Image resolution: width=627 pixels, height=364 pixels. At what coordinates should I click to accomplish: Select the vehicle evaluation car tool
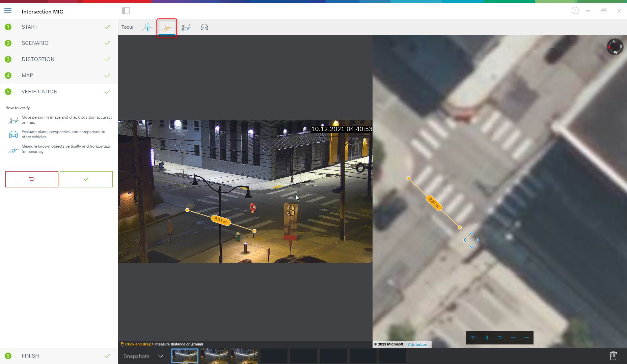[x=205, y=27]
